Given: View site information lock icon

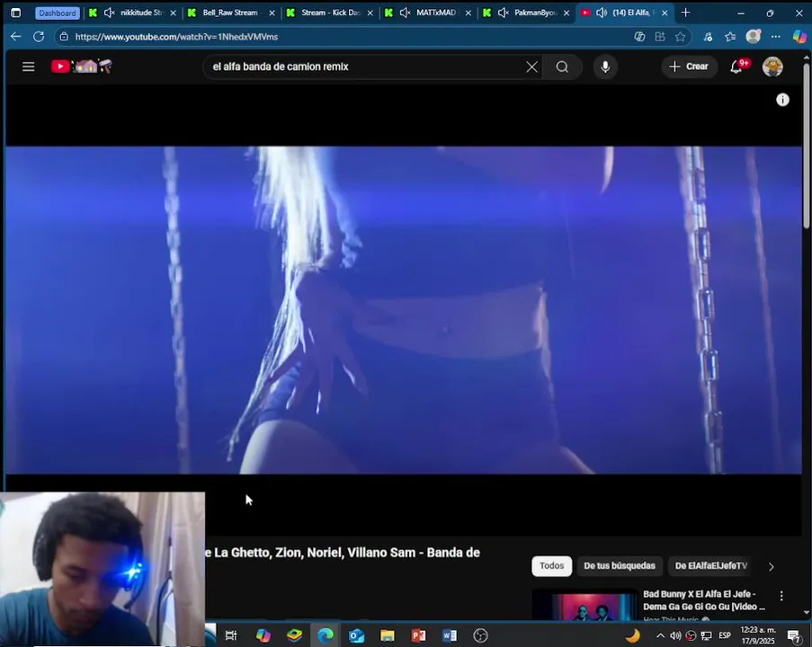Looking at the screenshot, I should 64,37.
